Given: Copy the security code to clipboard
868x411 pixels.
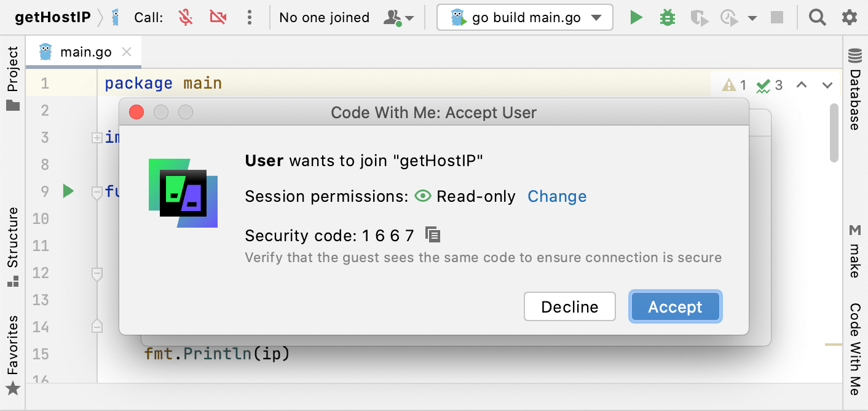Looking at the screenshot, I should pos(433,234).
